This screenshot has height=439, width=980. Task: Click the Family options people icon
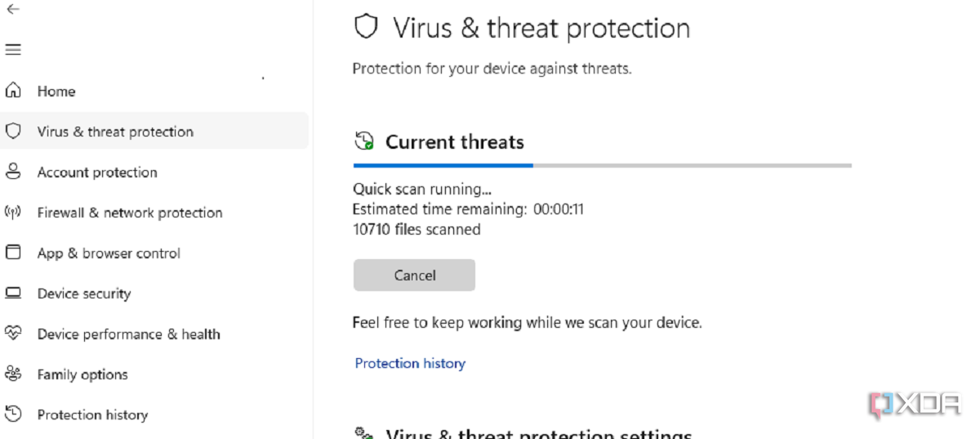click(13, 374)
